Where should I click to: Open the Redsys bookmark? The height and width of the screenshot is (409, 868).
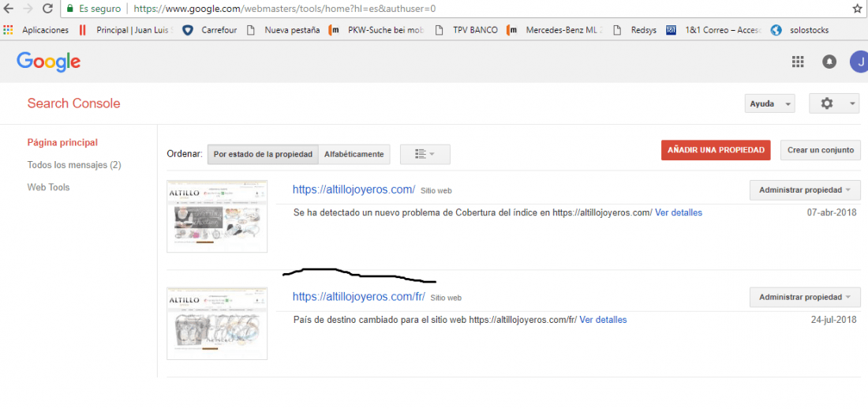[x=634, y=30]
